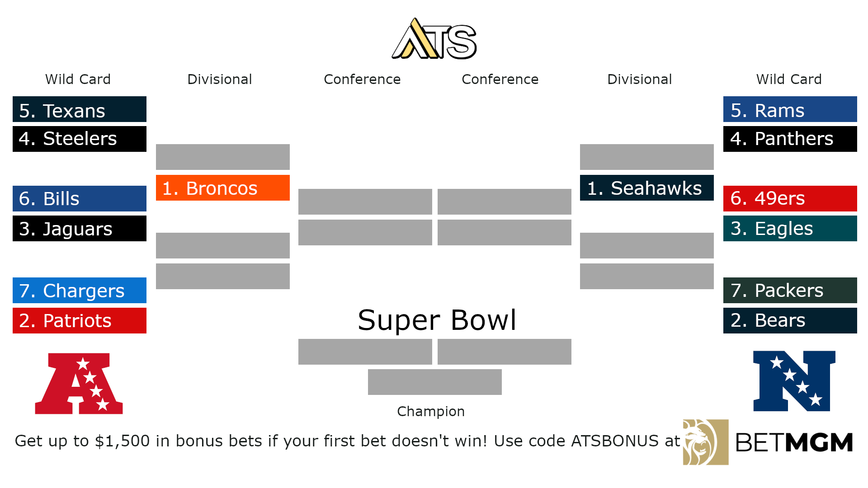
Task: Select the 4. Panthers team box
Action: (790, 139)
